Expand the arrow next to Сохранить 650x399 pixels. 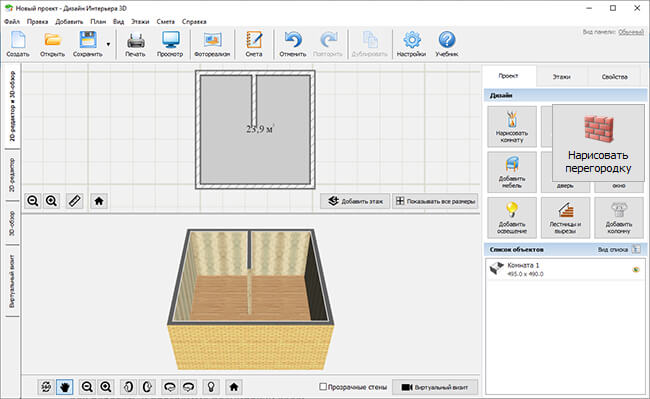point(108,44)
